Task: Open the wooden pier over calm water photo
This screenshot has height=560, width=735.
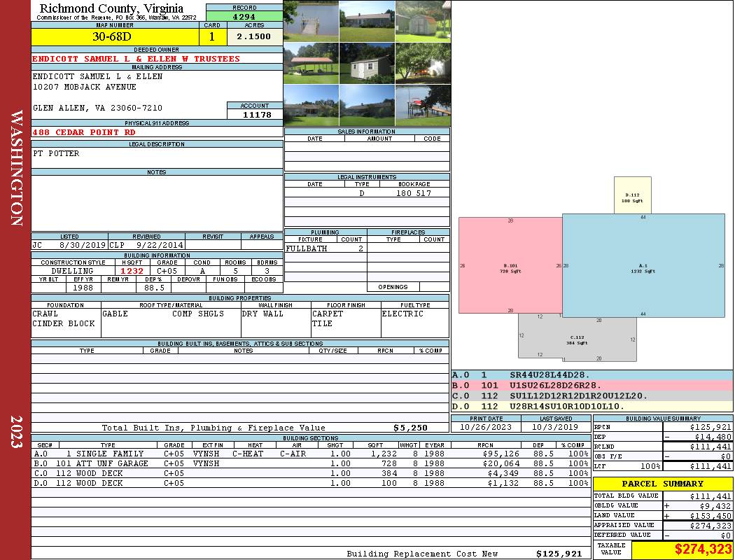Action: point(311,21)
